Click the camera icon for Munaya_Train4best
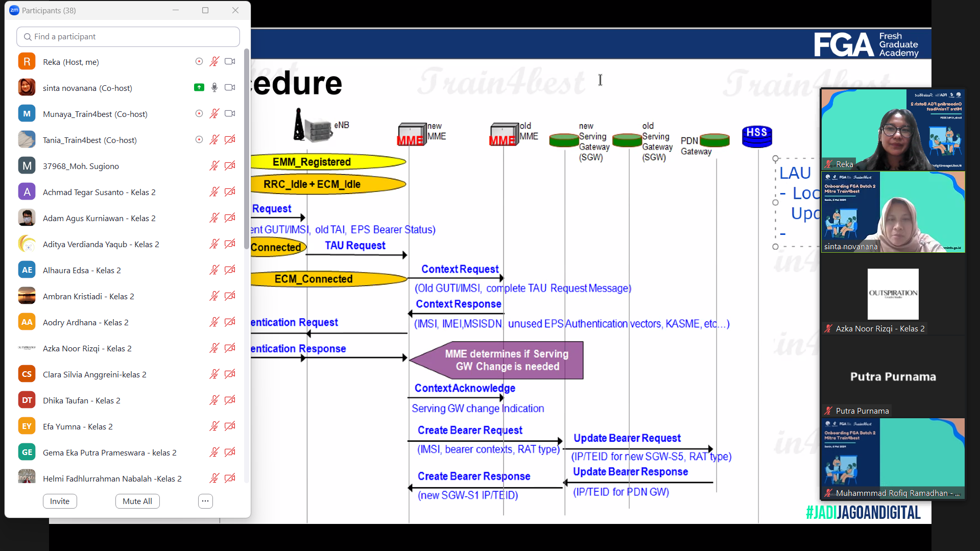This screenshot has height=551, width=980. [230, 114]
